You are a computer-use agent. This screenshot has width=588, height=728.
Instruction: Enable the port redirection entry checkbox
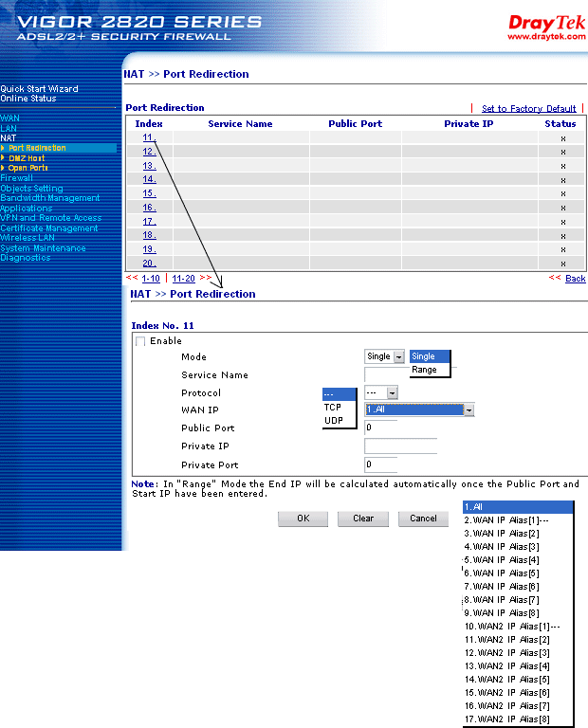tap(140, 341)
